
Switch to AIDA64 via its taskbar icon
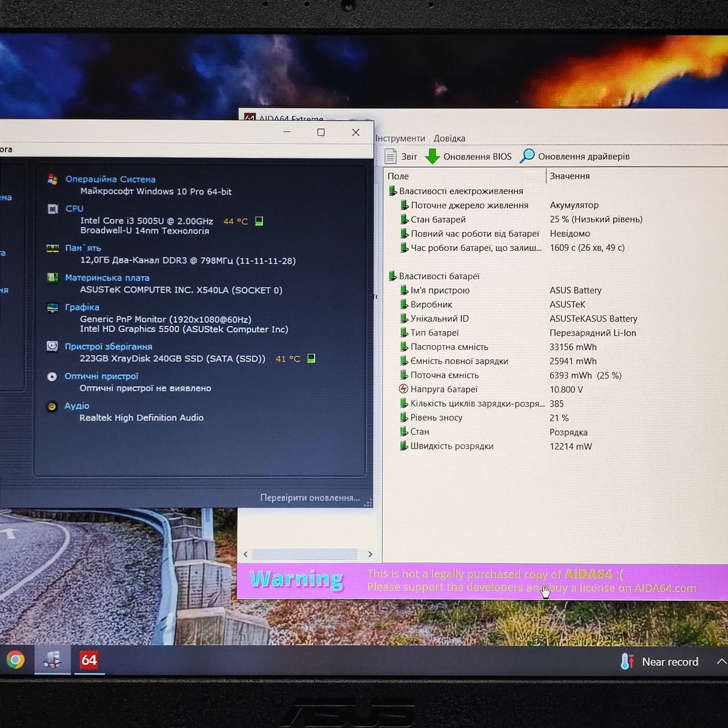(x=89, y=660)
